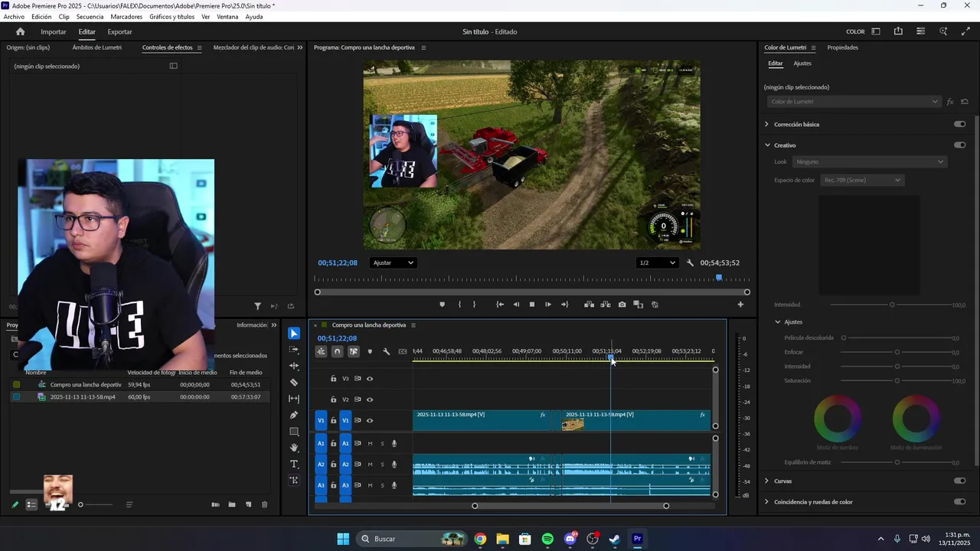
Task: Step back one frame
Action: pyautogui.click(x=516, y=305)
